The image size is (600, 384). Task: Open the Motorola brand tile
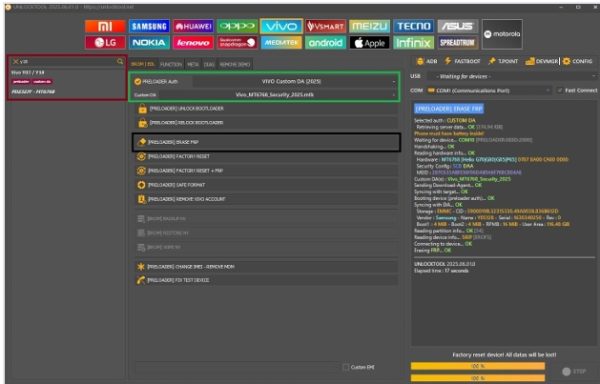tap(502, 34)
